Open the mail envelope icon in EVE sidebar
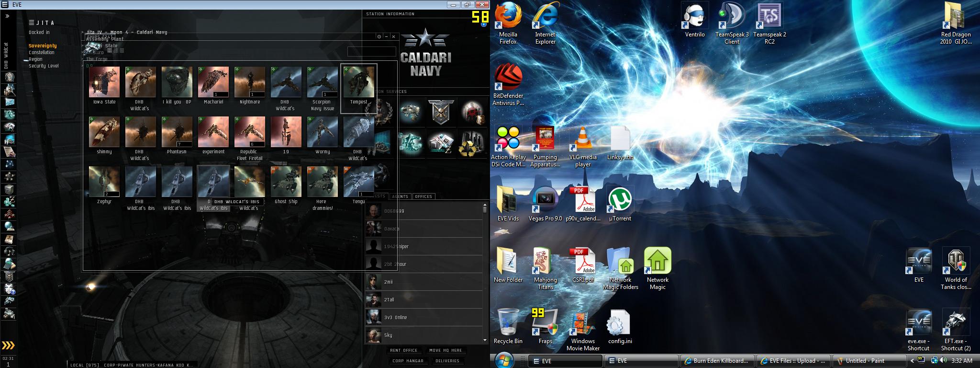This screenshot has width=980, height=368. click(x=9, y=102)
